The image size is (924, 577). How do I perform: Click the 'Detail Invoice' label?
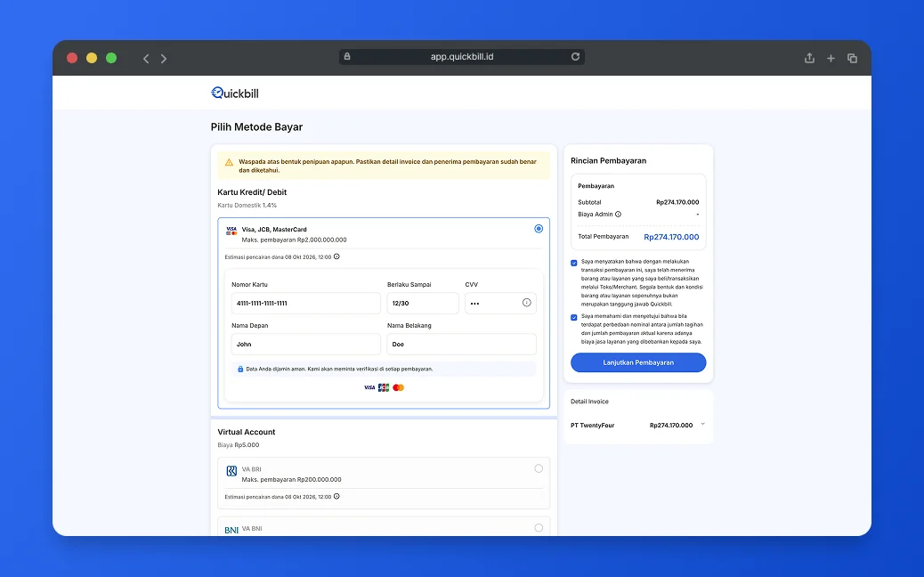(x=589, y=402)
